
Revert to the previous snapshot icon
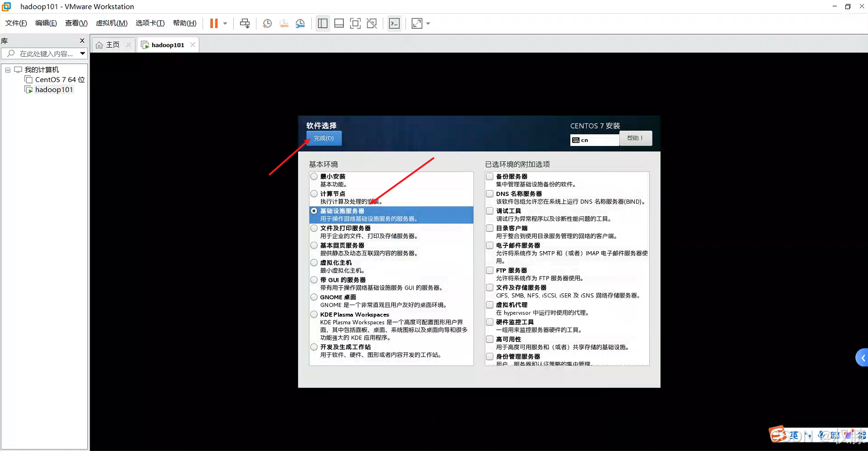tap(284, 23)
